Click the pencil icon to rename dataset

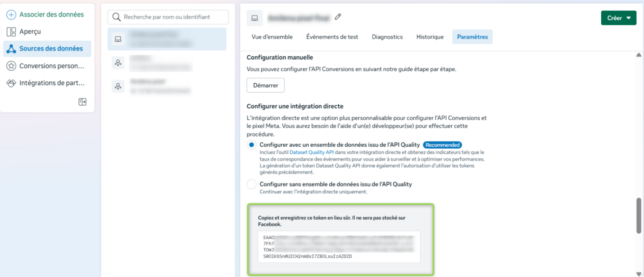(338, 17)
